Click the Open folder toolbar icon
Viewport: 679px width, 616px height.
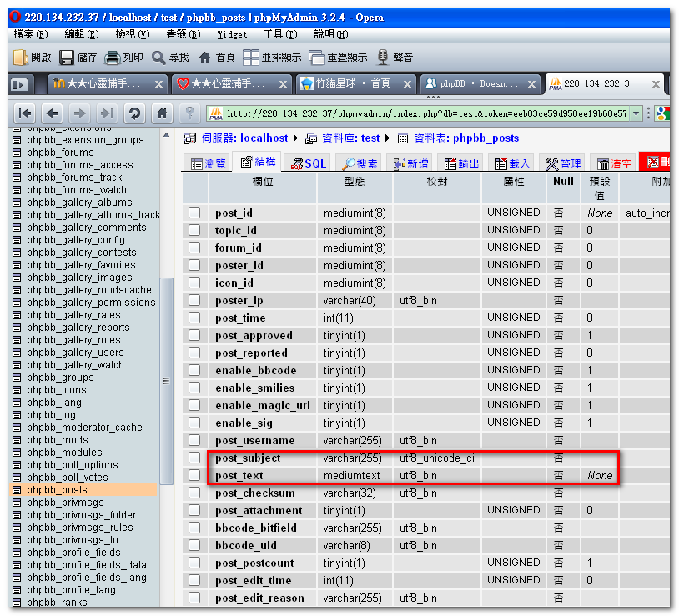click(20, 58)
